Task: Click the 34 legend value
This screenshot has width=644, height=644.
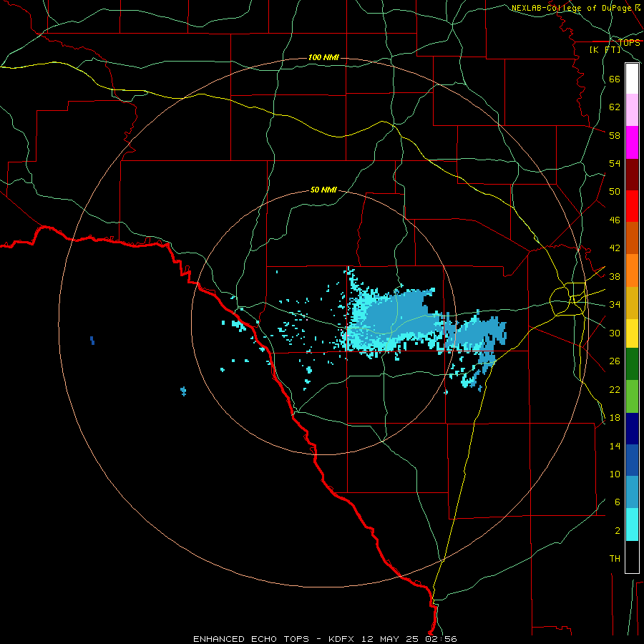Action: pyautogui.click(x=615, y=304)
